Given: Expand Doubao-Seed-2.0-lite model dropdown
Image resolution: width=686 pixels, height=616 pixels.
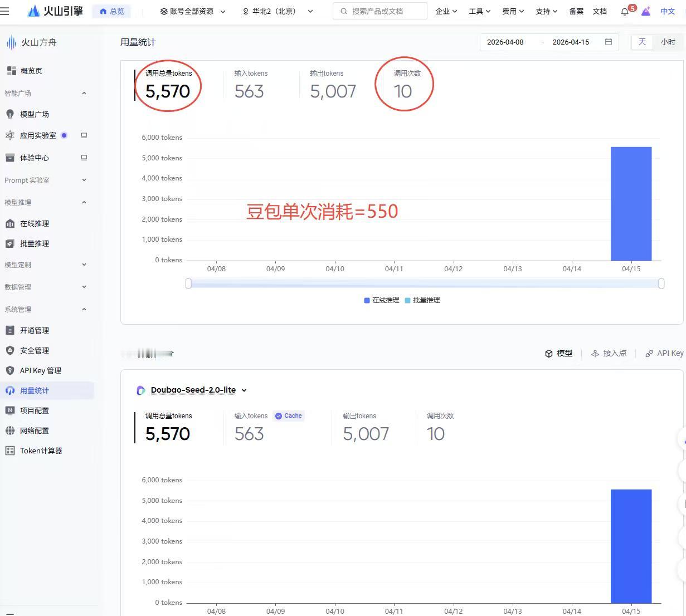Looking at the screenshot, I should point(244,390).
